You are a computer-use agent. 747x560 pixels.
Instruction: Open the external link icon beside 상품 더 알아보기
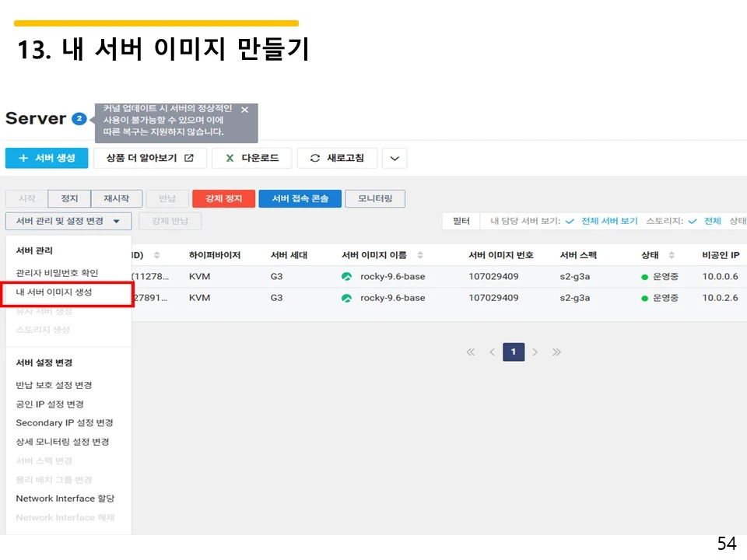tap(190, 158)
